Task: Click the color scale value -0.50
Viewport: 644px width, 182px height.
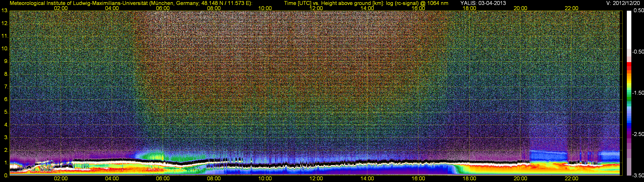Action: point(638,52)
